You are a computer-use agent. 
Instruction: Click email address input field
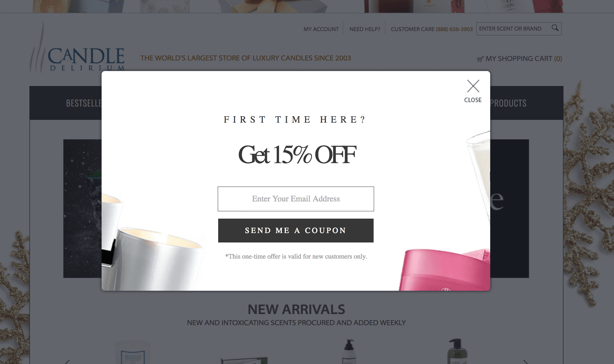296,199
